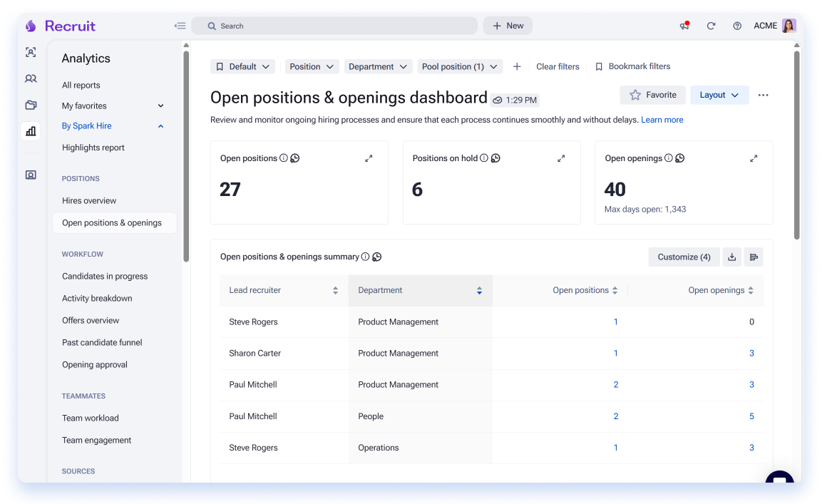Viewport: 822px width, 504px height.
Task: Click the info icon next to Open positions
Action: coord(284,158)
